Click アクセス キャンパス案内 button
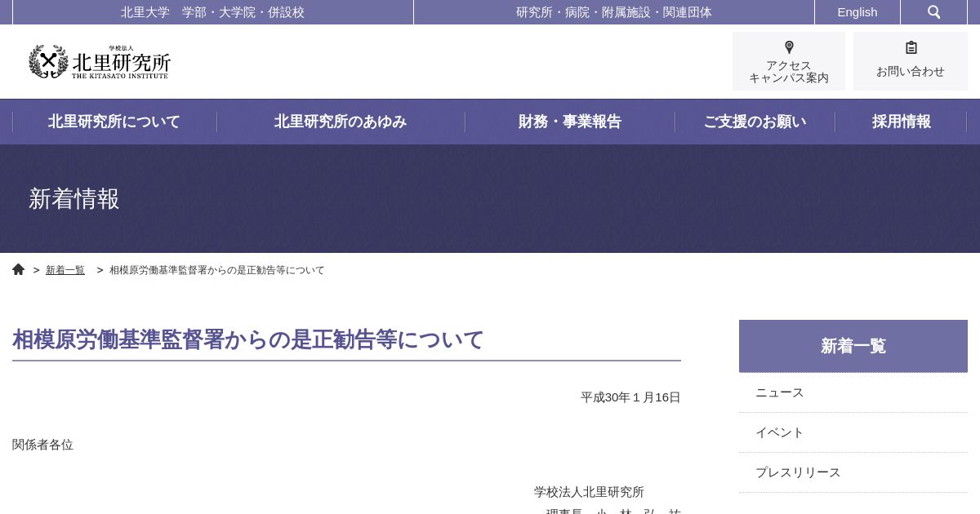 click(x=789, y=61)
